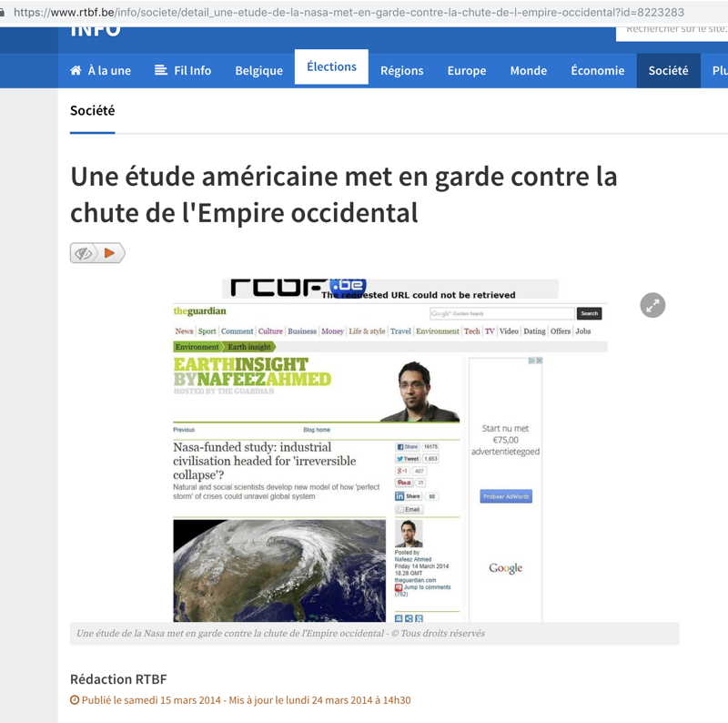Click the clock icon before the publication date
The height and width of the screenshot is (723, 728).
click(x=75, y=699)
